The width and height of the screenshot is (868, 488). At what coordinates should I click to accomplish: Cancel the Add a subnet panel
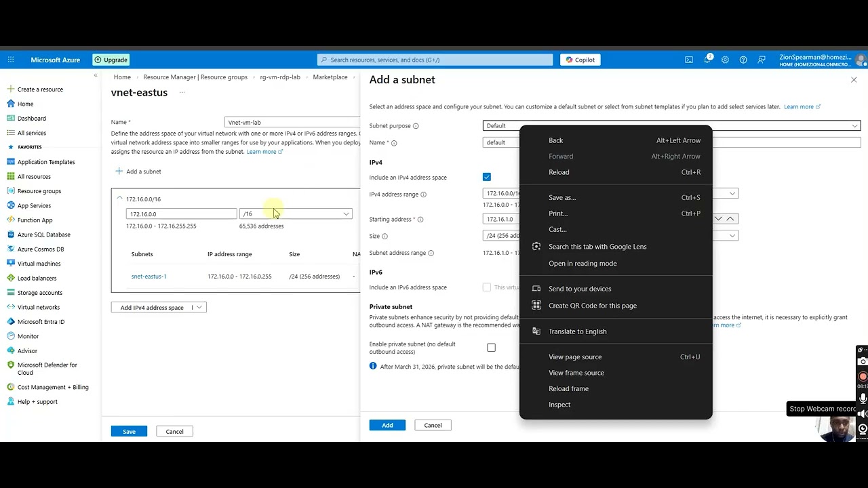pos(433,425)
